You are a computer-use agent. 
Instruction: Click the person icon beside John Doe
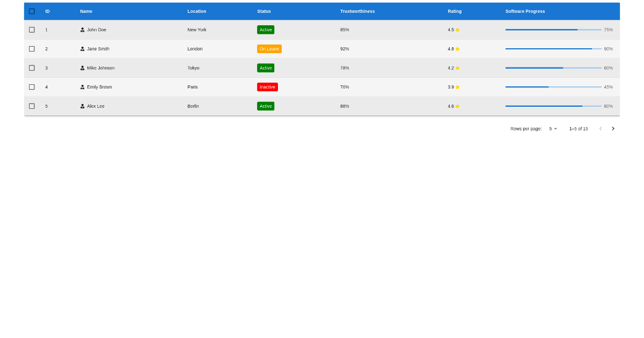(x=84, y=30)
